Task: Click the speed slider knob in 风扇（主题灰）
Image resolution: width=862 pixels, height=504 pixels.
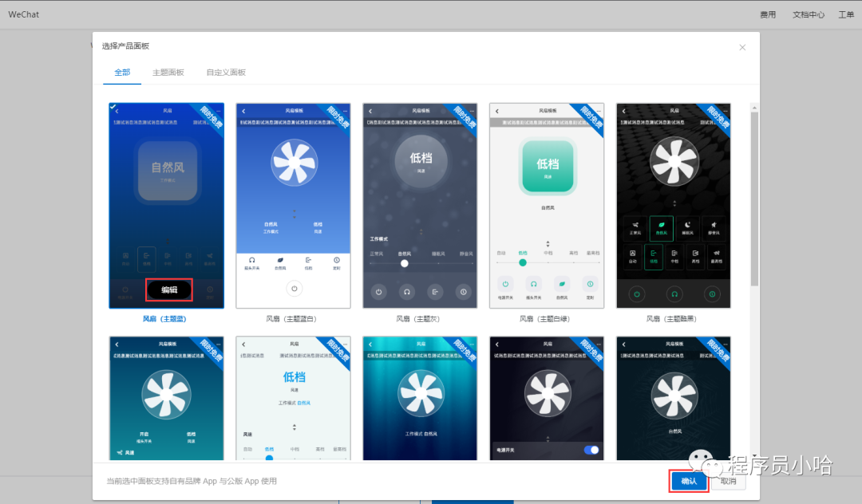Action: [x=405, y=263]
